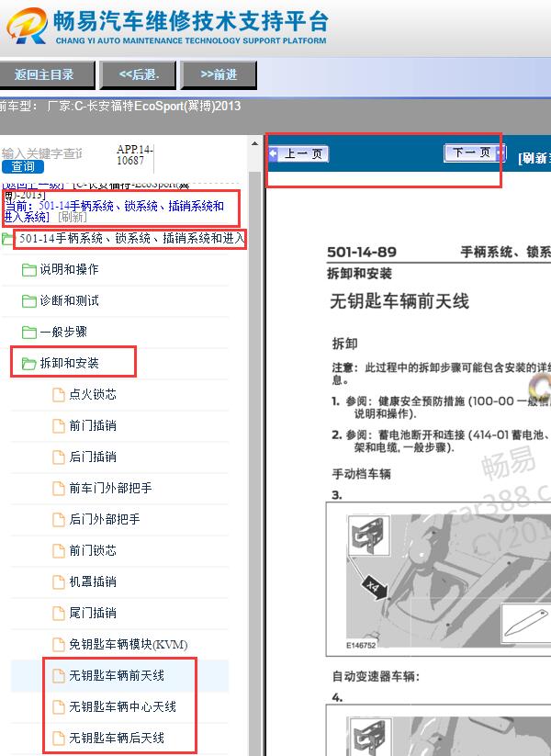
Task: Click the 查询 search button
Action: [23, 167]
